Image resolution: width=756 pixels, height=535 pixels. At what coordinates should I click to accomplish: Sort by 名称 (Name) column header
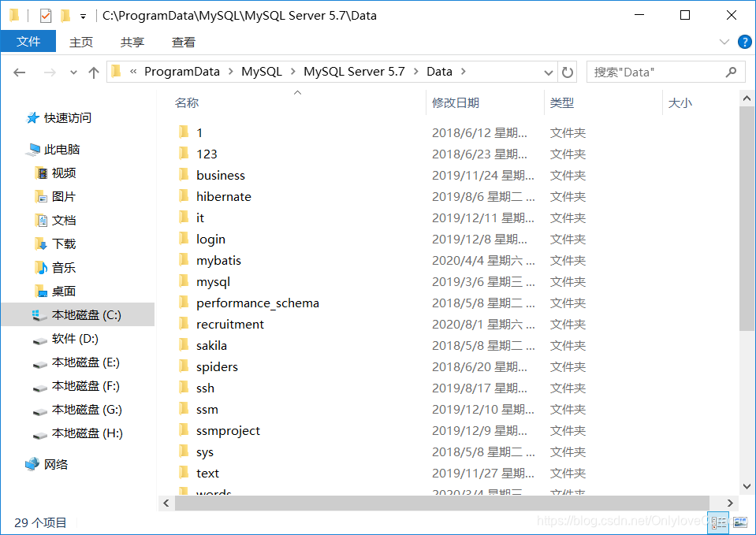(x=187, y=102)
